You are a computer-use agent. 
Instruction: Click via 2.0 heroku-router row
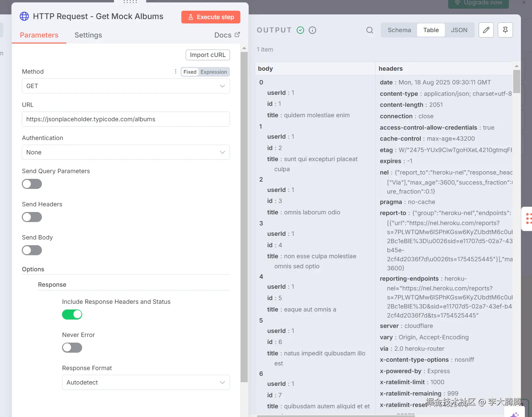point(412,349)
